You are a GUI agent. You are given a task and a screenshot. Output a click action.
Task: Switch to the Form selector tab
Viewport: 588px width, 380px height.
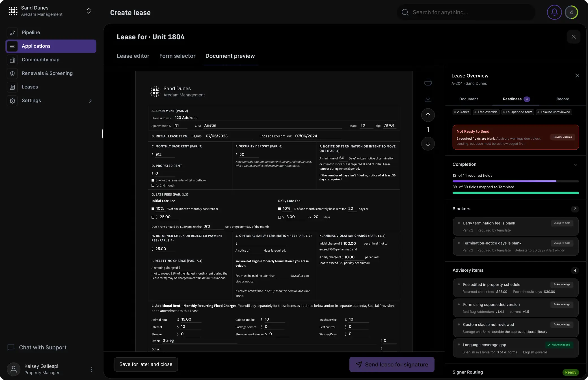coord(177,56)
